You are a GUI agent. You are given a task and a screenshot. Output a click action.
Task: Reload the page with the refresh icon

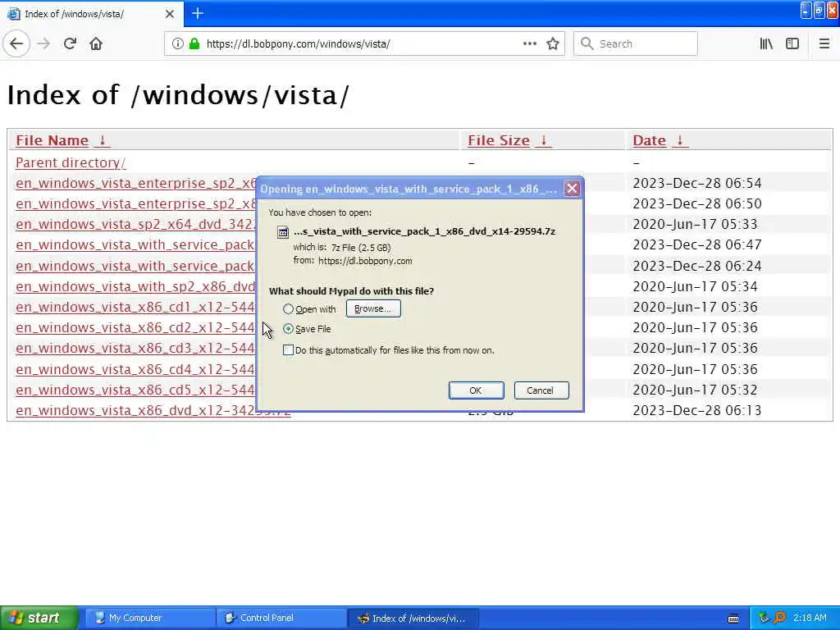point(70,43)
